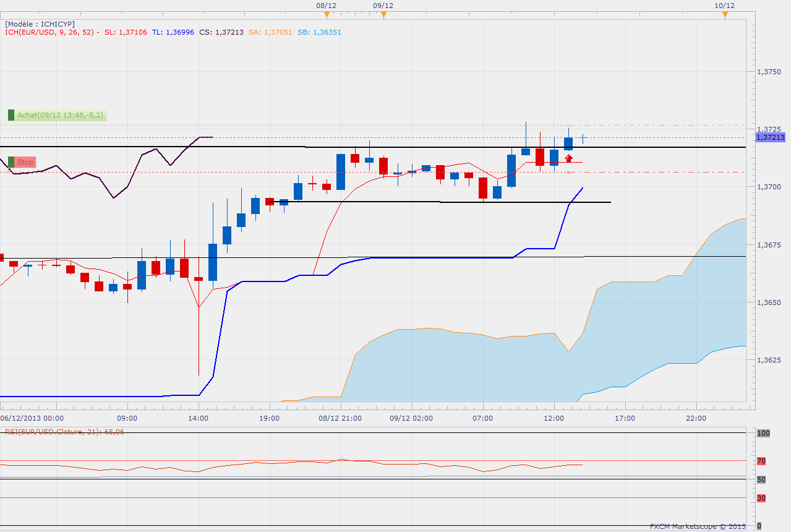Click the green square beside Stop label
Screen dimensions: 791x532
[11, 162]
